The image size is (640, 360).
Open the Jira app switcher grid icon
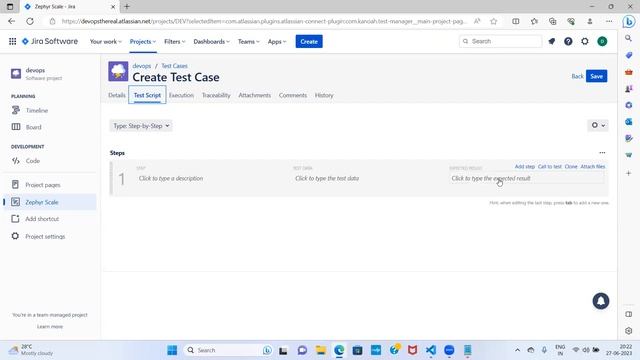(x=13, y=41)
